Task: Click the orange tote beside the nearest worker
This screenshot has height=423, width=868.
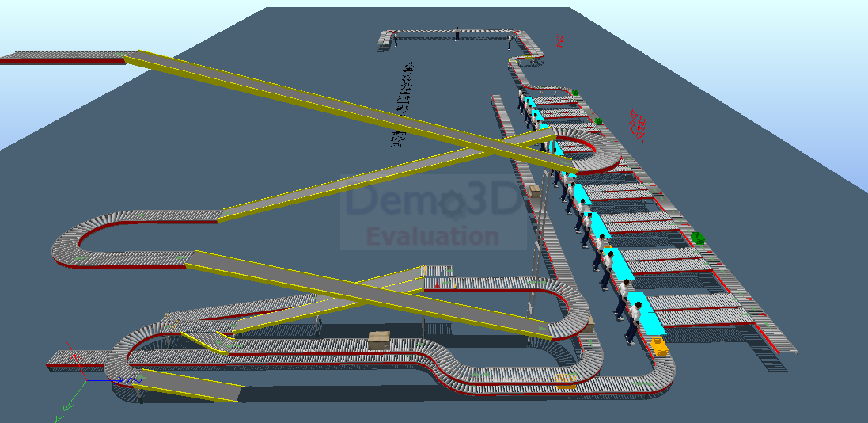Action: coord(659,347)
